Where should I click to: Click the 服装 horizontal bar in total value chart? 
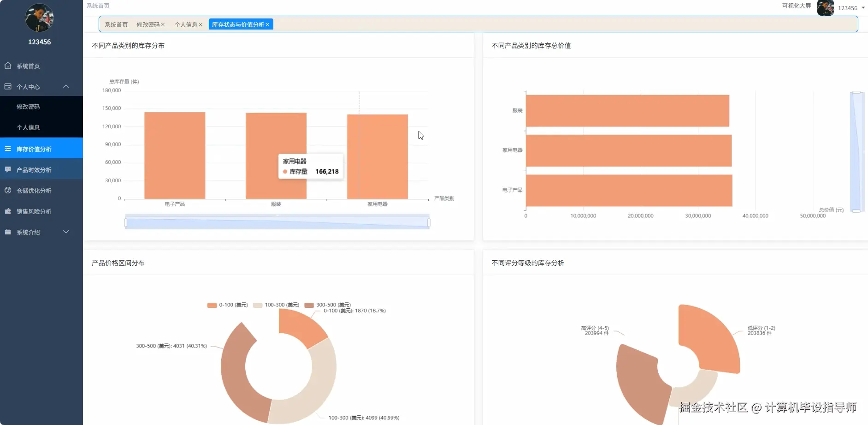627,111
